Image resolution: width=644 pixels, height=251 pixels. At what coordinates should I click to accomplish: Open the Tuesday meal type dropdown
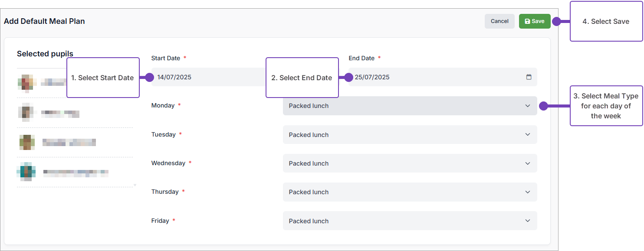point(409,135)
